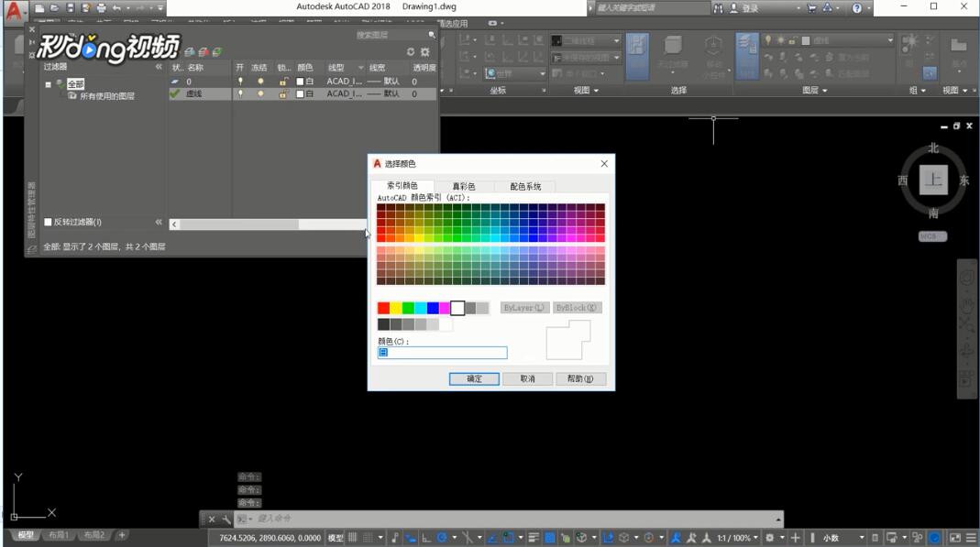Viewport: 980px width, 547px height.
Task: Click the layer list horizontal scrollbar
Action: (x=269, y=224)
